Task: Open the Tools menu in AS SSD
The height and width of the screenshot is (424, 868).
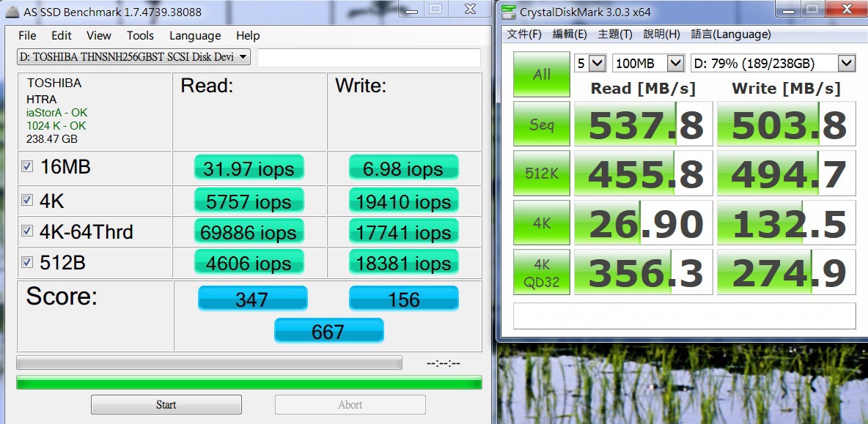Action: pos(140,35)
